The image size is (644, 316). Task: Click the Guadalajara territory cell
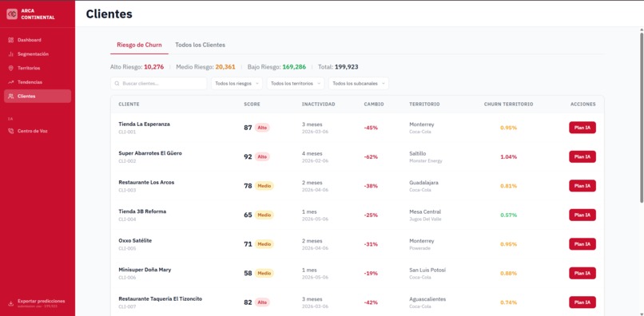(x=423, y=183)
